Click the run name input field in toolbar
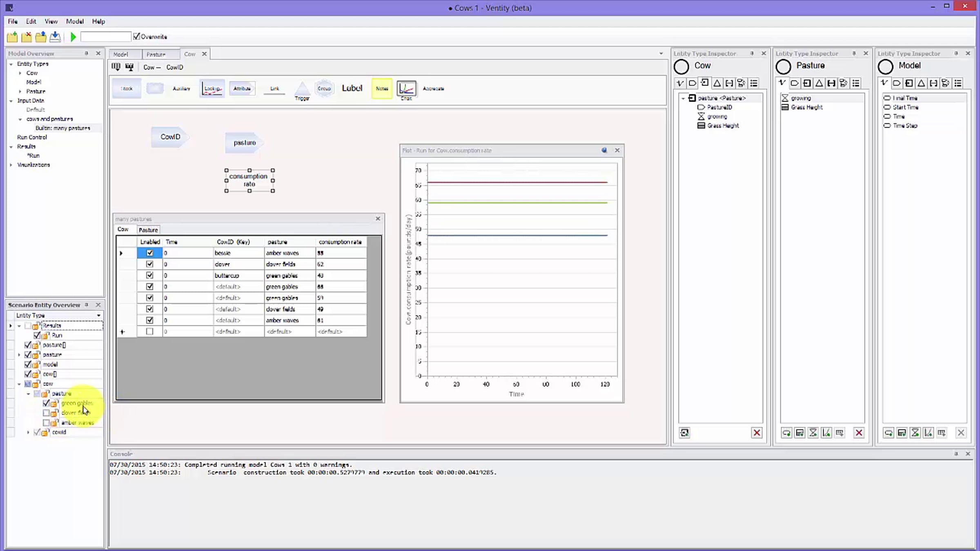980x551 pixels. tap(106, 37)
